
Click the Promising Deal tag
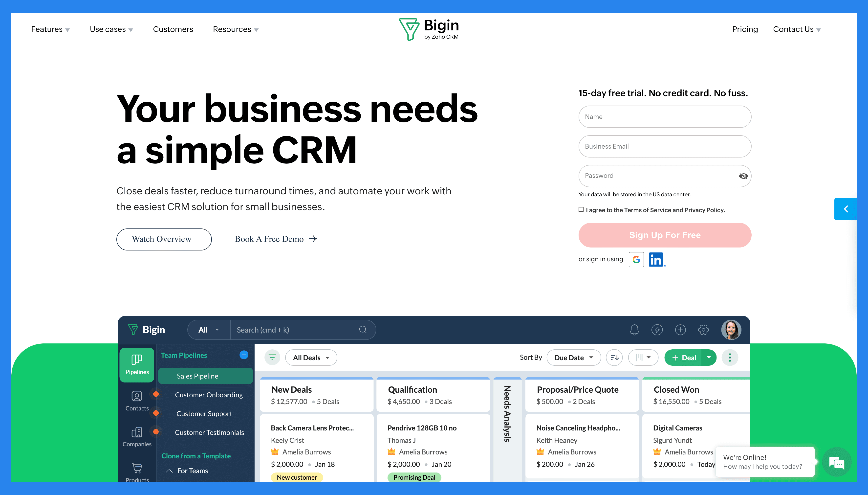pyautogui.click(x=414, y=477)
